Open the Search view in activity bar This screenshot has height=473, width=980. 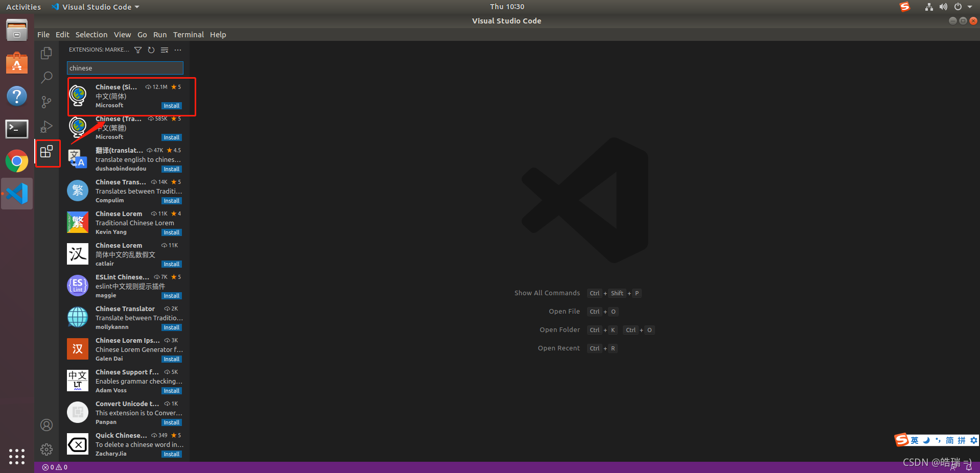[x=46, y=77]
